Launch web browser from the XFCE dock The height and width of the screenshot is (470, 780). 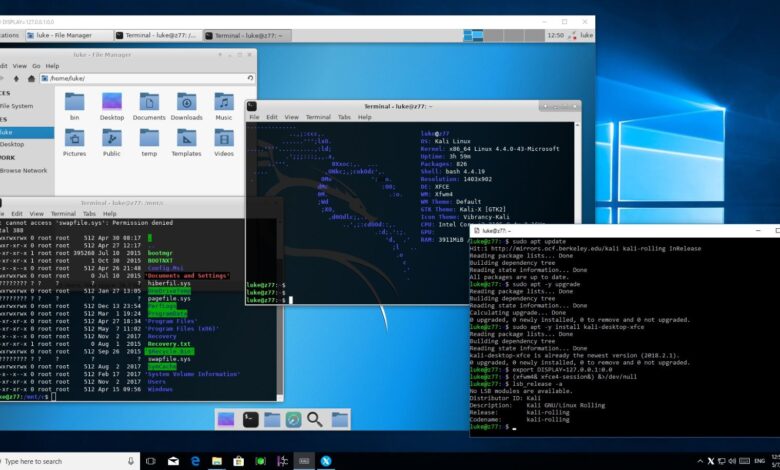click(293, 419)
